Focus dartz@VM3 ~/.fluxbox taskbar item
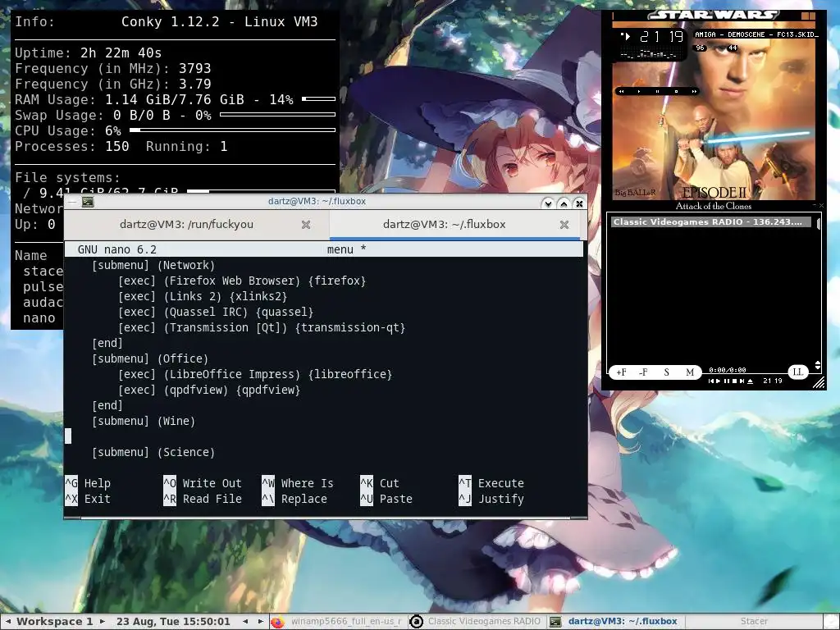Image resolution: width=840 pixels, height=630 pixels. pyautogui.click(x=615, y=622)
